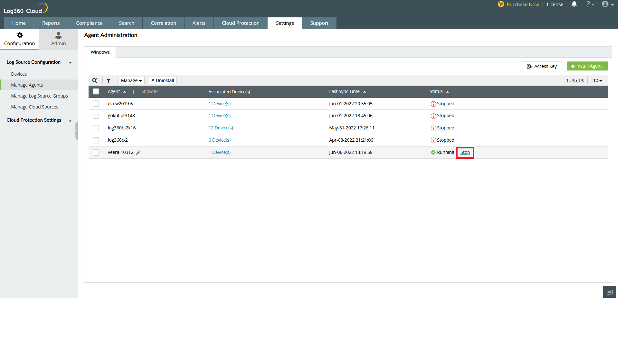Click the Install Agent button
Viewport: 644px width, 338px height.
(587, 66)
